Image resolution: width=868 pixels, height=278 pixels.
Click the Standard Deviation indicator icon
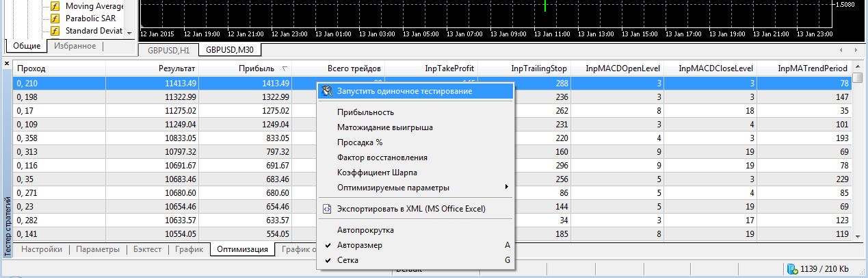55,31
